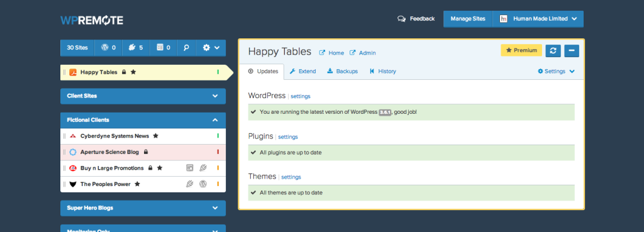
Task: Click the theme update icon on Buy n Large row
Action: (x=189, y=167)
